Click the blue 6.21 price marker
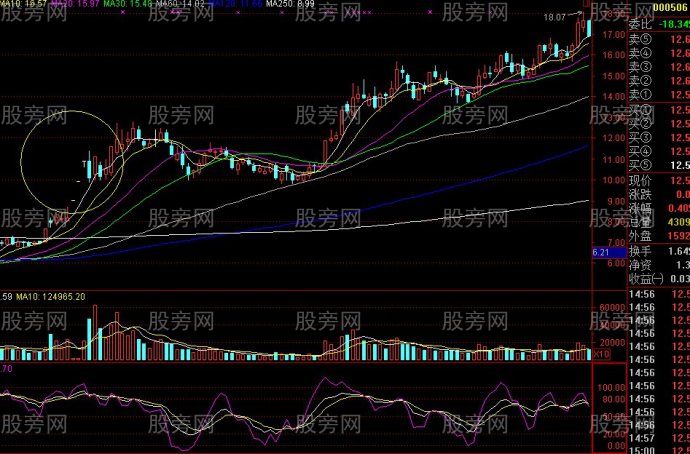The height and width of the screenshot is (454, 690). (609, 253)
